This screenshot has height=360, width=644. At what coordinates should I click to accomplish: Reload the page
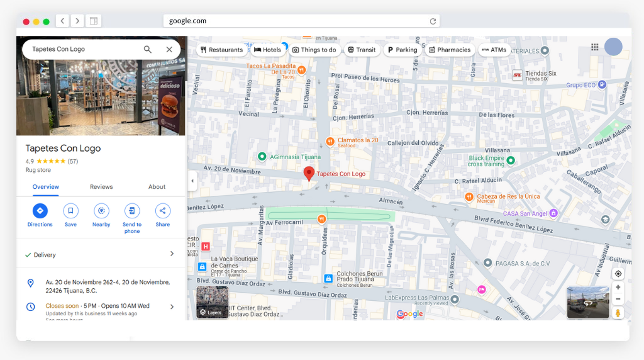(433, 21)
